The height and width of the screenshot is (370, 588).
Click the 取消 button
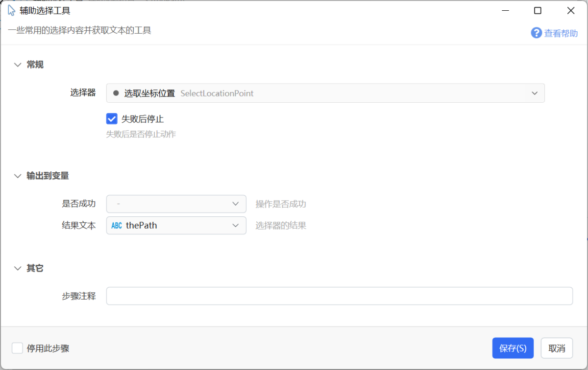click(x=557, y=348)
